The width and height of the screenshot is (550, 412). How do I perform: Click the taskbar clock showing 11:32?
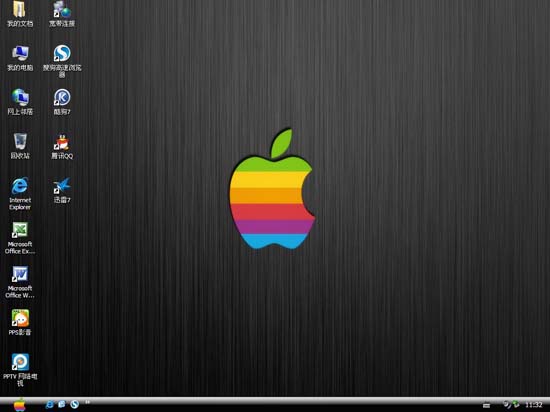click(534, 405)
